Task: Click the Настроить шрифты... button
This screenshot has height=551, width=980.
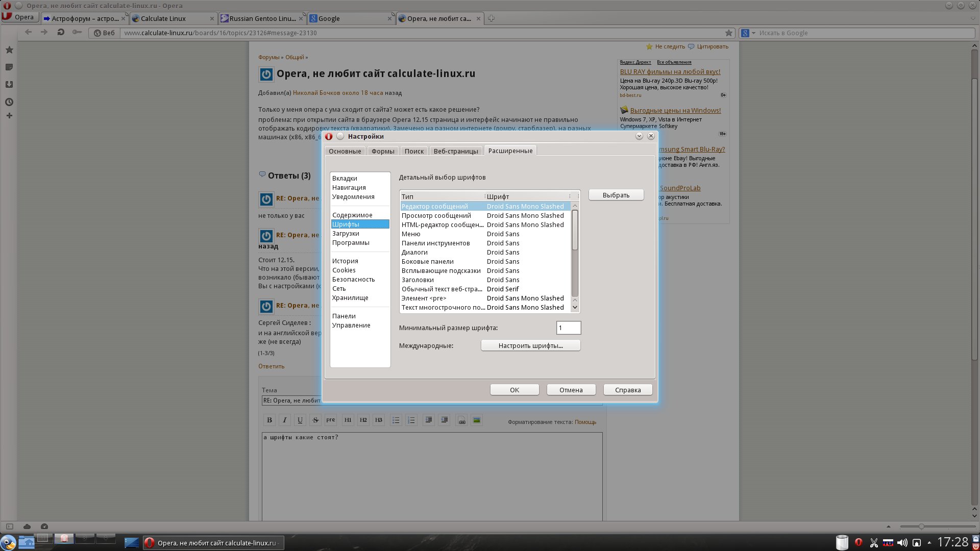Action: click(x=530, y=345)
